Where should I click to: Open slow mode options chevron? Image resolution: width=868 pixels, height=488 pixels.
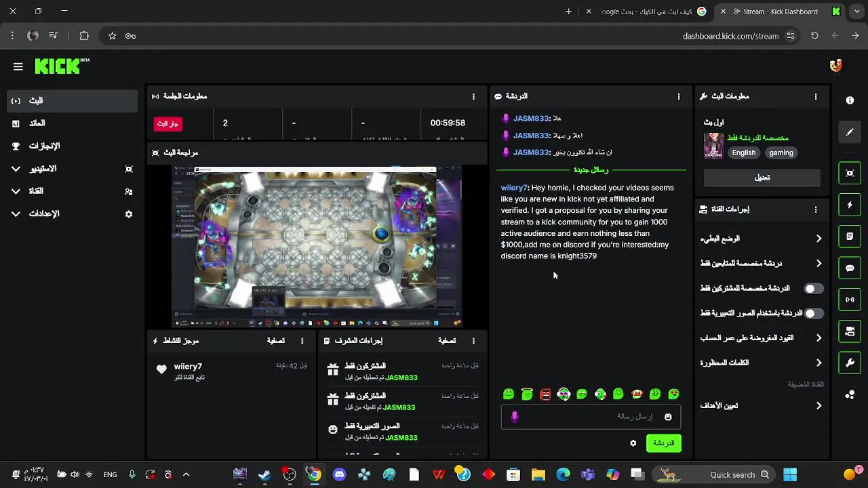tap(818, 239)
